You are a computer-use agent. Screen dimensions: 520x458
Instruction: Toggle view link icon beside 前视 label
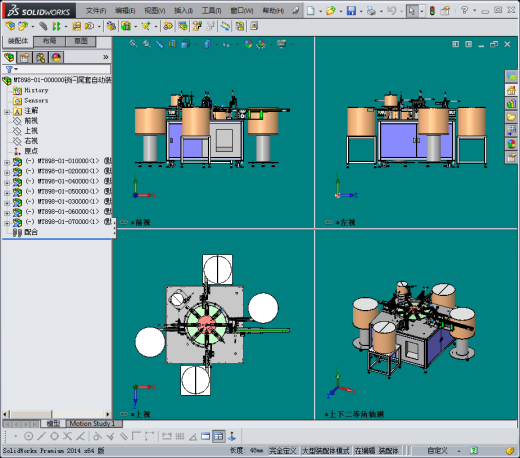tap(124, 222)
